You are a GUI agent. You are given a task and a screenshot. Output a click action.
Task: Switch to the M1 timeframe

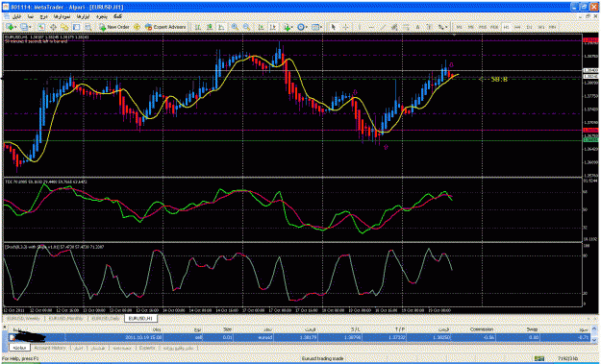[x=460, y=27]
